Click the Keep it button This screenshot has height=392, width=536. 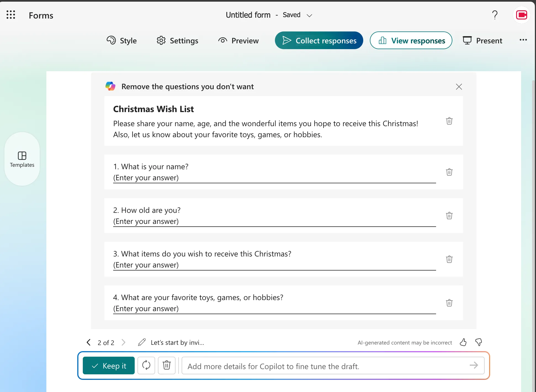(x=108, y=365)
